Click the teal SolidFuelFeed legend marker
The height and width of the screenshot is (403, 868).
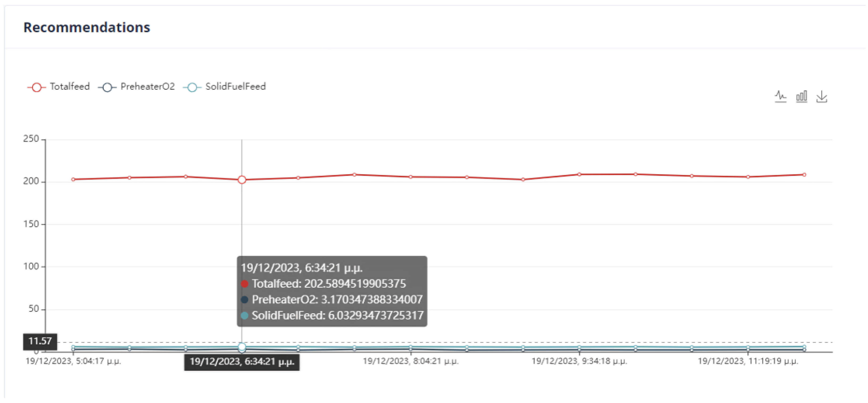(192, 87)
